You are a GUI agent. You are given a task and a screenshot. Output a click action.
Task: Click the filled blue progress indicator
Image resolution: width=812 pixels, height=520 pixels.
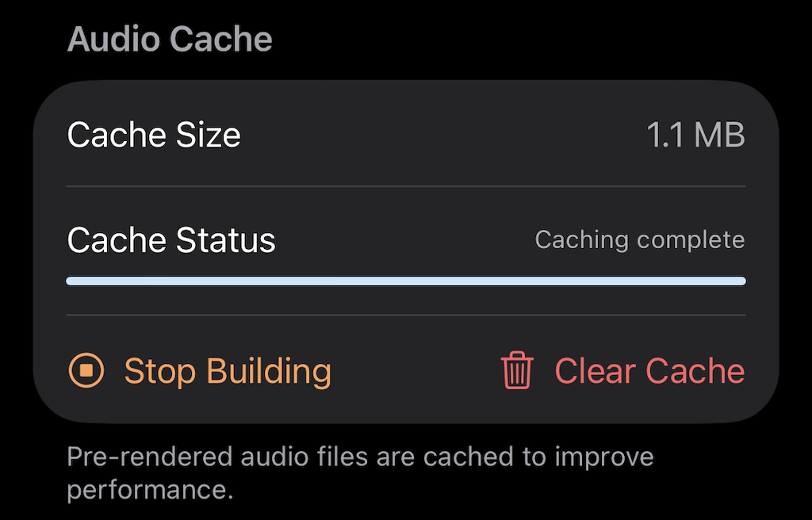406,281
